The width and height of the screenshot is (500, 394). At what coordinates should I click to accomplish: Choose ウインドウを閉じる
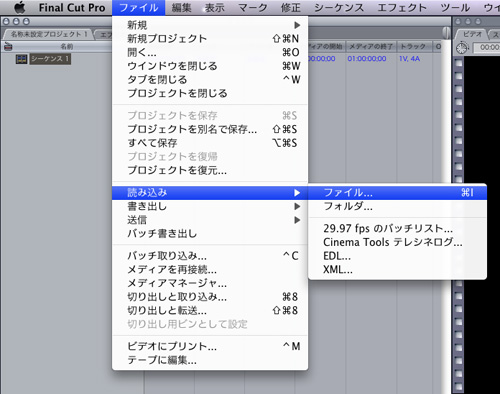tap(210, 66)
